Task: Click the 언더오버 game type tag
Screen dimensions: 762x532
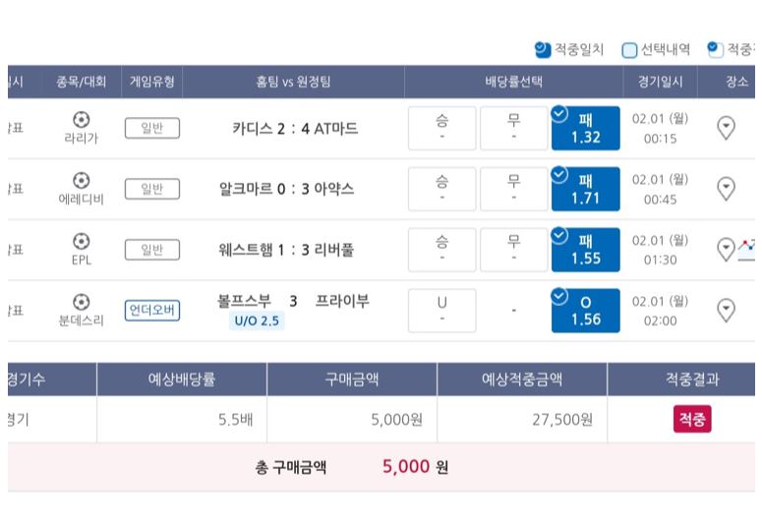Action: [x=152, y=310]
